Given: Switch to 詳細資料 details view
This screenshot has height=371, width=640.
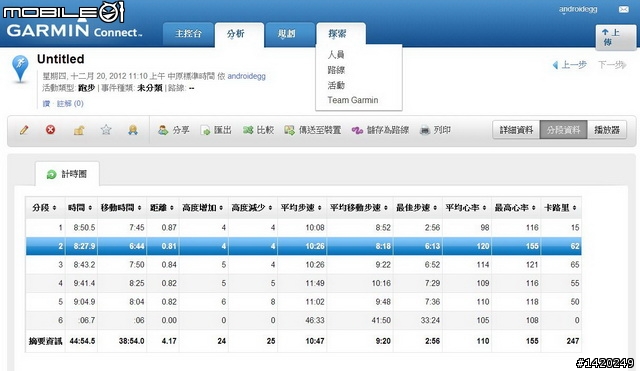Looking at the screenshot, I should tap(516, 130).
